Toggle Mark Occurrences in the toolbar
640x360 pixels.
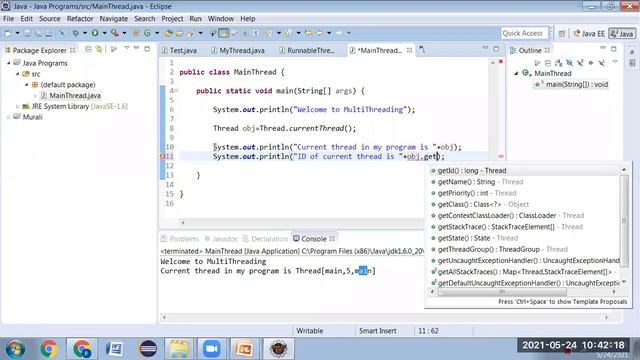(224, 33)
